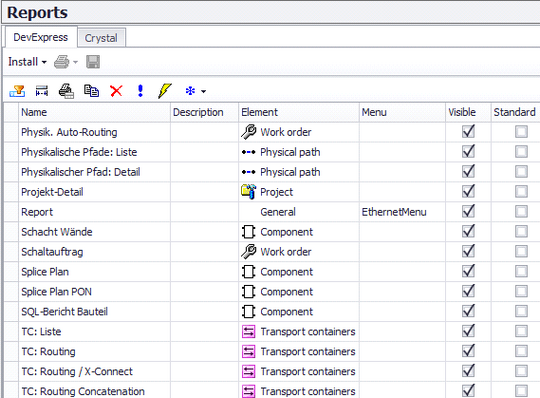Select the TC: Routing / X-Connect report name

(77, 372)
